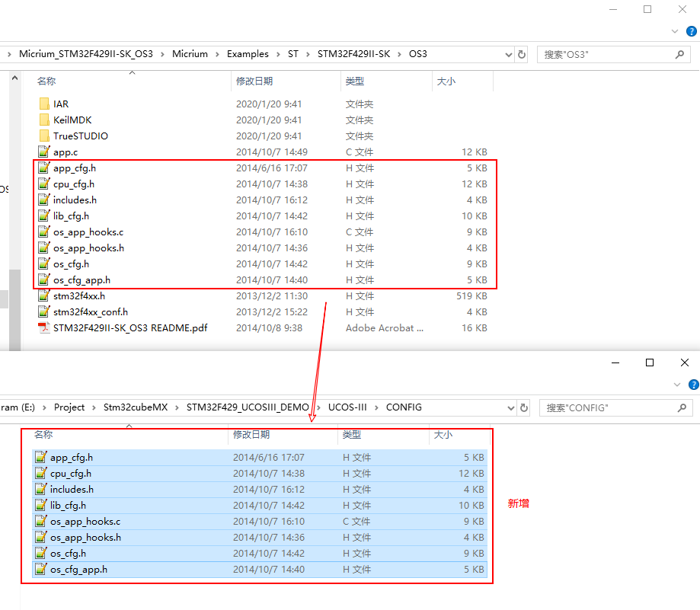Click navigation pane scrollbar up arrow
The height and width of the screenshot is (610, 700).
[x=14, y=78]
